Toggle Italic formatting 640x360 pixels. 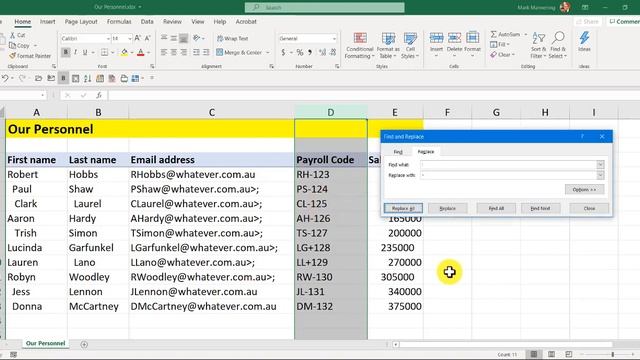tap(76, 52)
